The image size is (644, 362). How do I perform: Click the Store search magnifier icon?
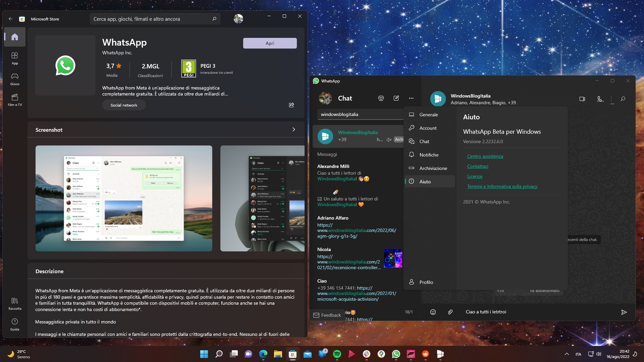[x=214, y=19]
